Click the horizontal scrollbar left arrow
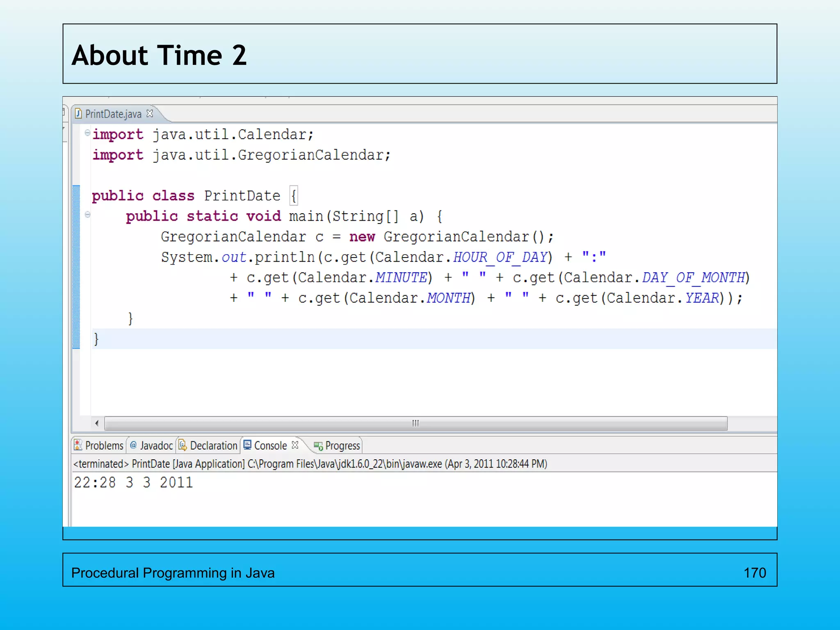Screen dimensions: 840x630 [x=97, y=423]
